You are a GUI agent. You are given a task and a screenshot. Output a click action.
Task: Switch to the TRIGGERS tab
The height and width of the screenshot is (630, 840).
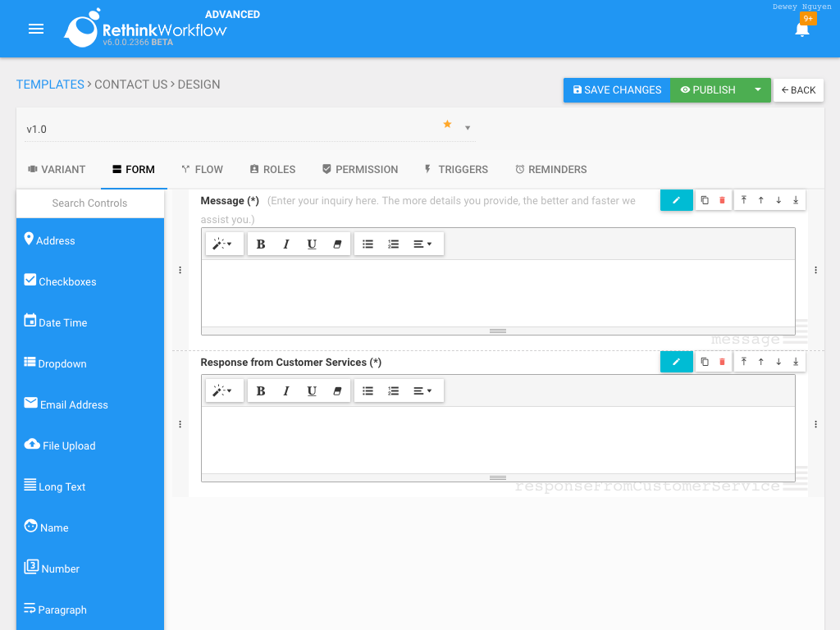(456, 170)
